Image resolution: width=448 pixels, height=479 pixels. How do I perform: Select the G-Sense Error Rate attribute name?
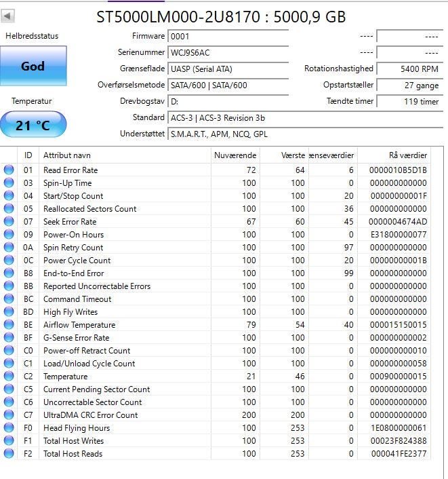[x=77, y=338]
